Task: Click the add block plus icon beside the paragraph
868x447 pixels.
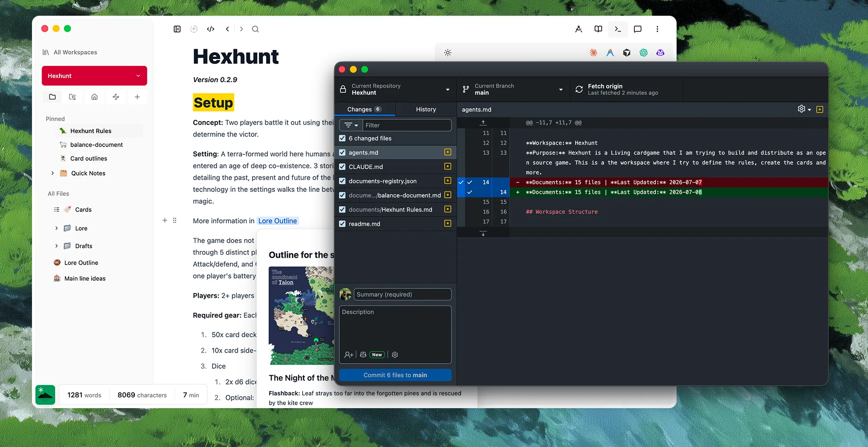Action: tap(165, 220)
